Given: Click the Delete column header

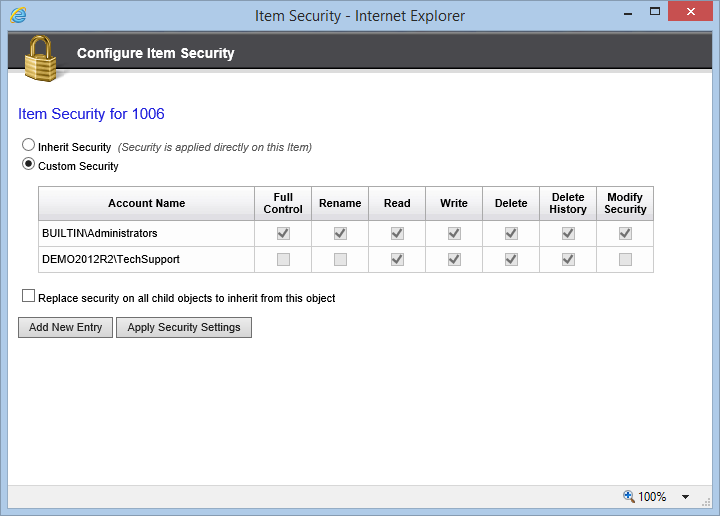Looking at the screenshot, I should coord(511,203).
